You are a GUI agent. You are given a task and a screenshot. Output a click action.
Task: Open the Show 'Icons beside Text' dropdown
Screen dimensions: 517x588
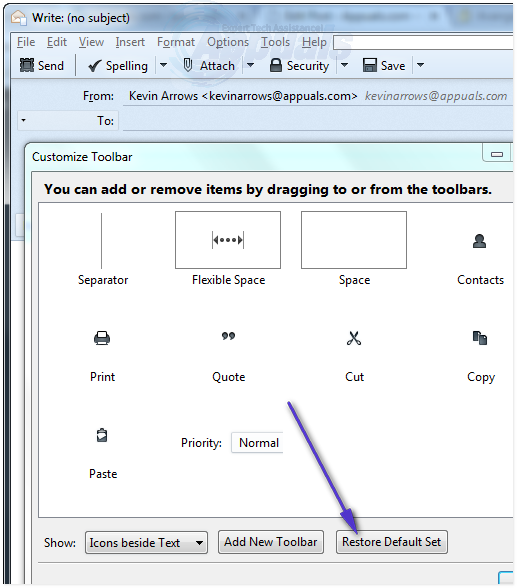(x=146, y=543)
